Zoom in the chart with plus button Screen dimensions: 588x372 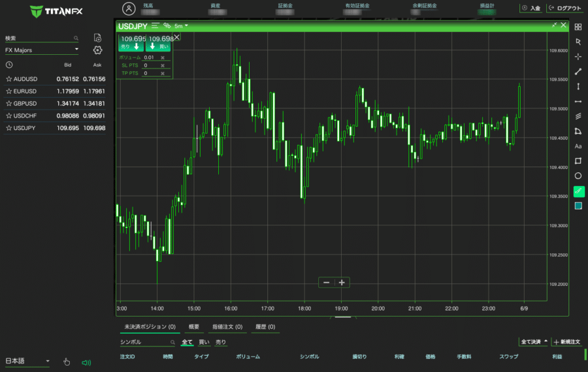click(x=342, y=283)
